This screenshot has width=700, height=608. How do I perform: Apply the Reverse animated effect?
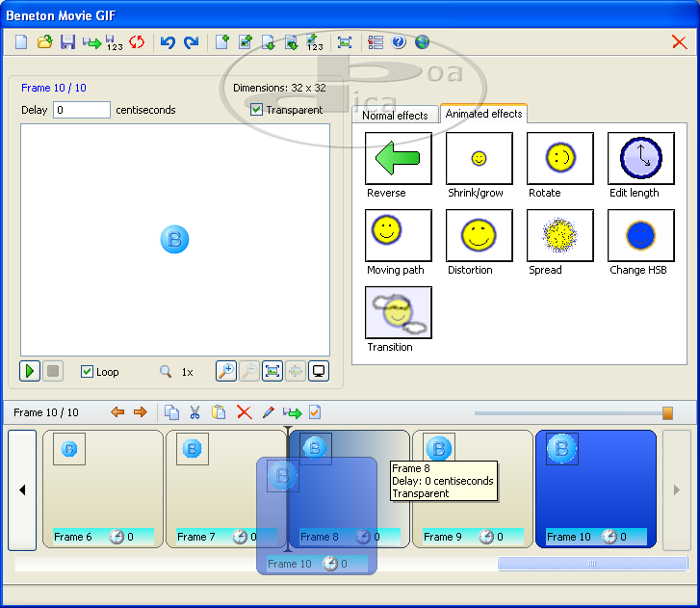coord(399,159)
